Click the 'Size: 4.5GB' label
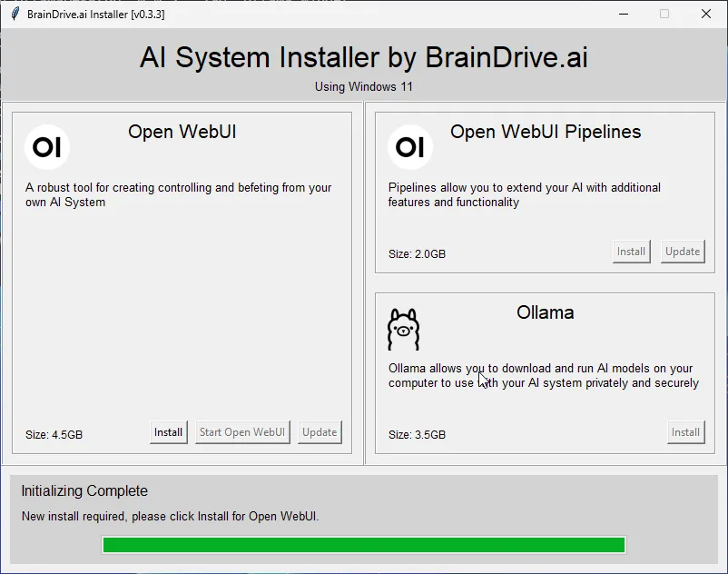Image resolution: width=728 pixels, height=574 pixels. click(54, 435)
